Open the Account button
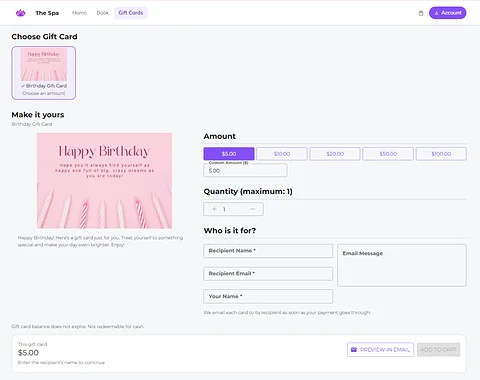Viewport: 480px width, 380px height. (x=447, y=13)
